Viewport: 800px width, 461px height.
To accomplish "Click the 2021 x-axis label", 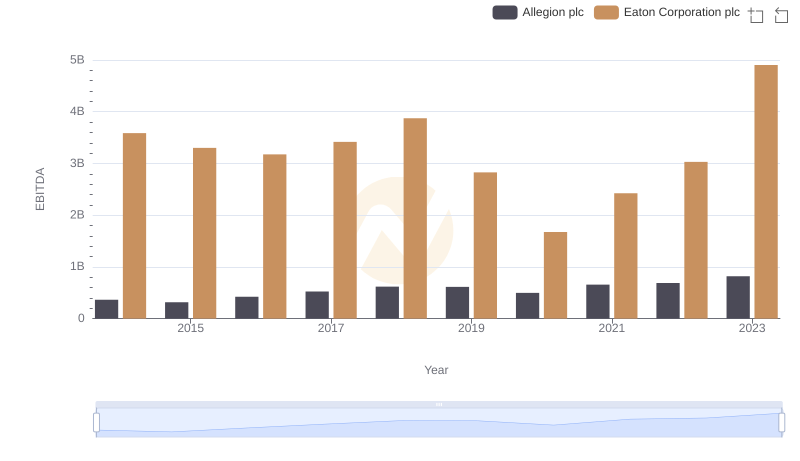I will pos(611,328).
